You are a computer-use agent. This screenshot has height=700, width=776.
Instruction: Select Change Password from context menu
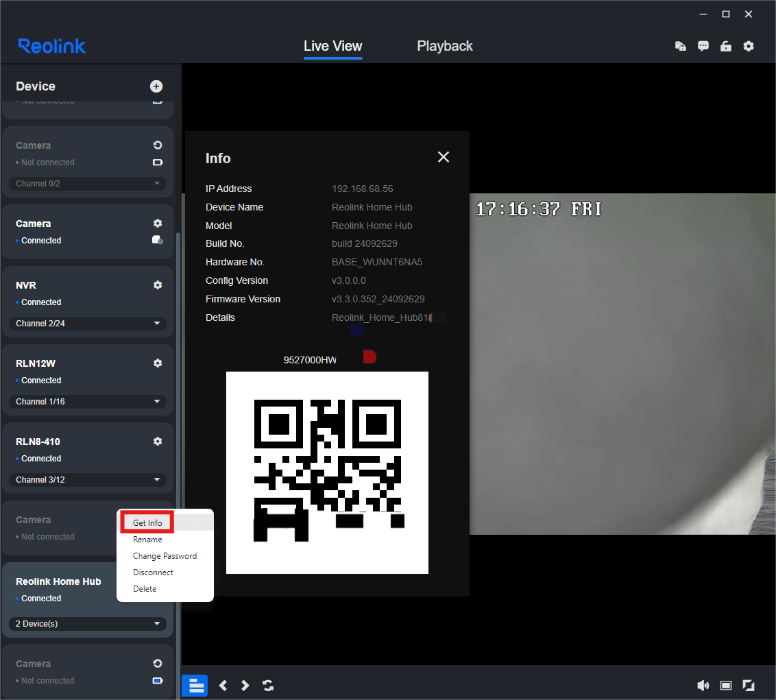click(165, 556)
